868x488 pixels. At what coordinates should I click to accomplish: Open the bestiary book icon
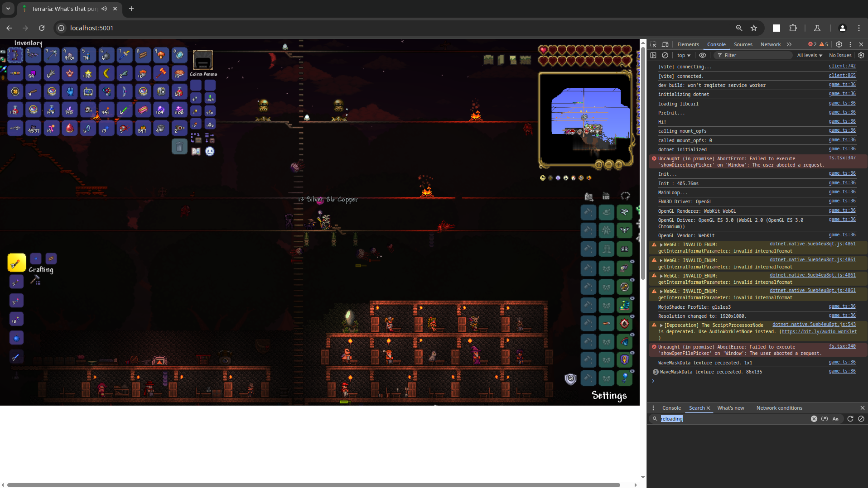coord(196,151)
